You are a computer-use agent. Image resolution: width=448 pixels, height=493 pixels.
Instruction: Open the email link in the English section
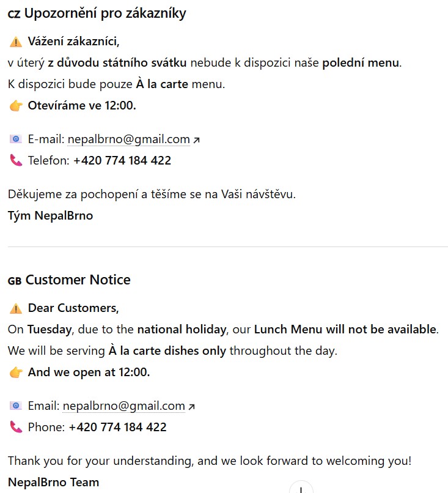(x=123, y=406)
